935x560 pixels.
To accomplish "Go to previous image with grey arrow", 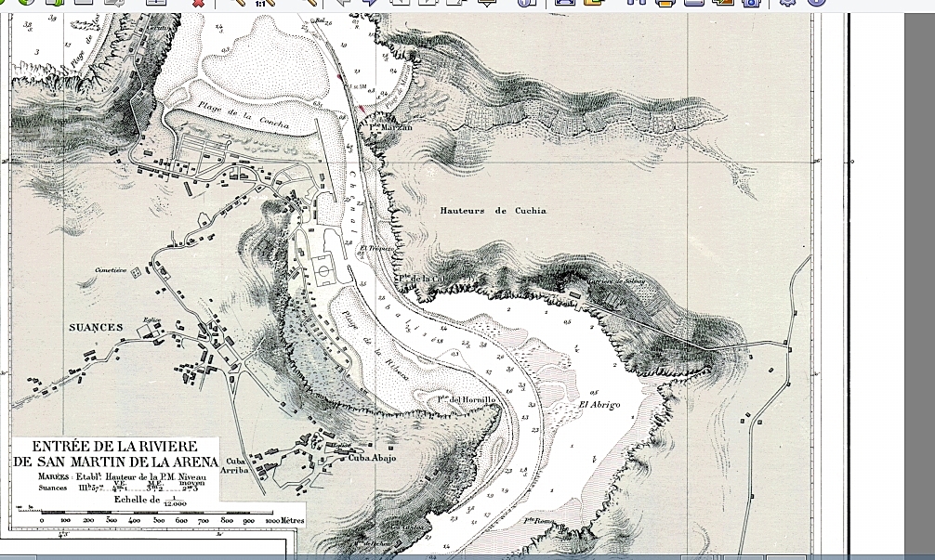I will 343,3.
